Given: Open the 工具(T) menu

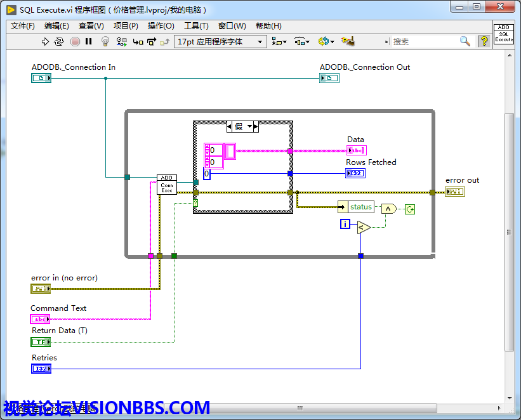Looking at the screenshot, I should click(196, 26).
